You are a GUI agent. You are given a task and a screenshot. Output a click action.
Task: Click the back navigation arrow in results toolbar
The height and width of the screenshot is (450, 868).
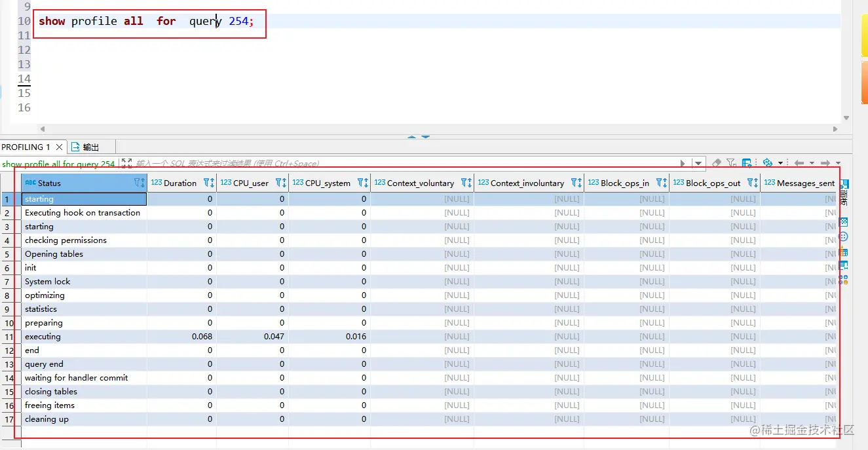[x=799, y=163]
